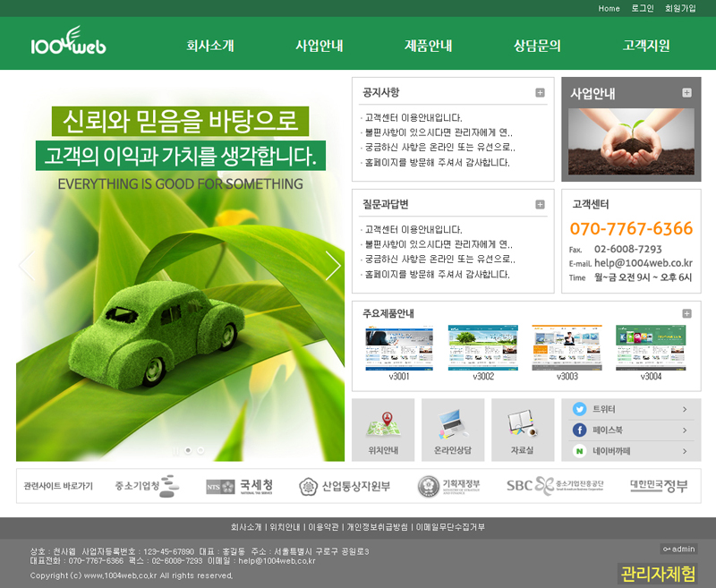Image resolution: width=716 pixels, height=588 pixels.
Task: Select the v3002 product thumbnail
Action: click(x=483, y=348)
